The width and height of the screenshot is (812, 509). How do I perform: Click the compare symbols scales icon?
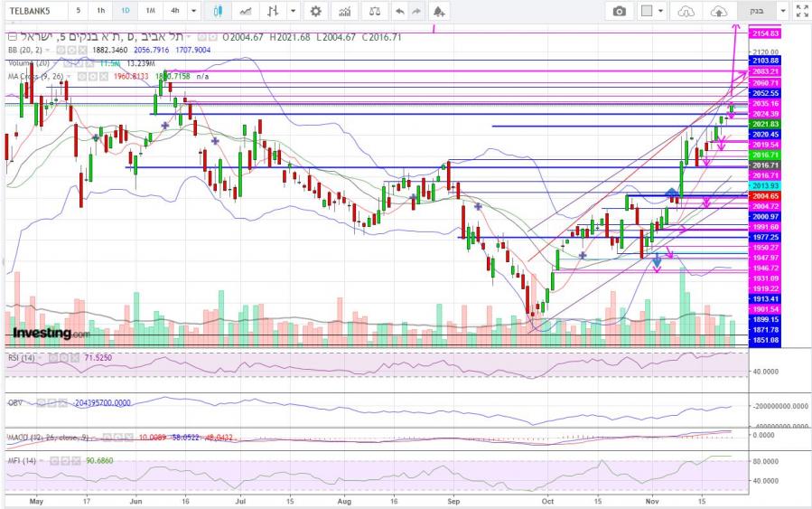(x=375, y=11)
